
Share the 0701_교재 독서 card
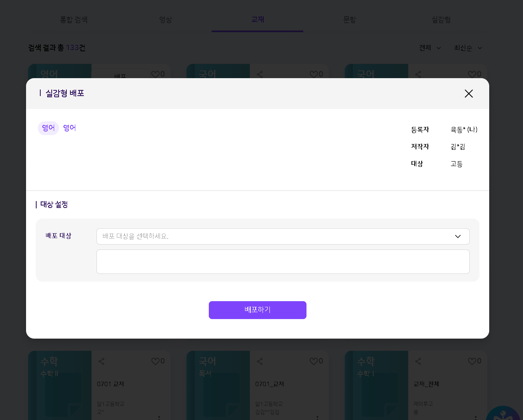coord(260,361)
